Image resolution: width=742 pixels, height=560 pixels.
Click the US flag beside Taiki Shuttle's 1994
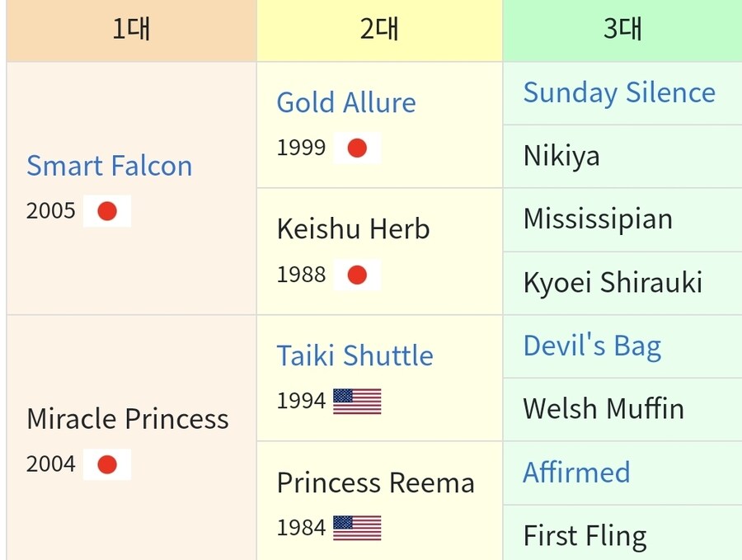point(357,402)
